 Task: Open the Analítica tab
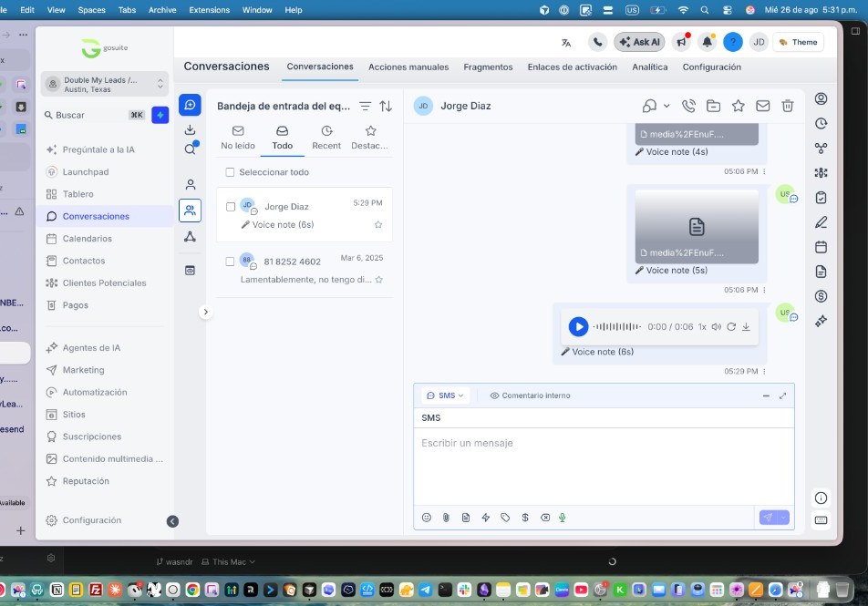(x=650, y=67)
